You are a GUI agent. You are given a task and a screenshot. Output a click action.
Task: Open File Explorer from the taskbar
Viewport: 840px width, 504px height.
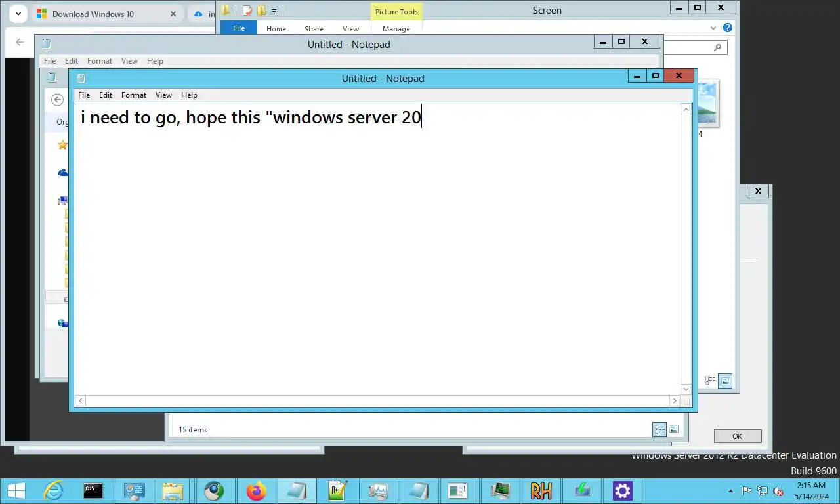tap(173, 491)
